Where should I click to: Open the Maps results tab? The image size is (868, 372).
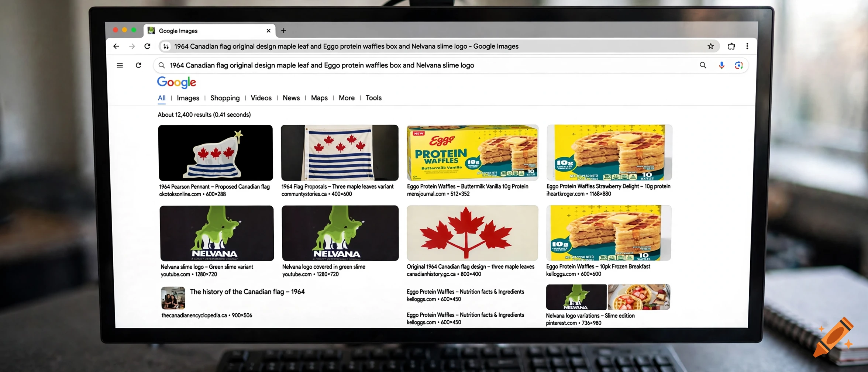(x=319, y=98)
